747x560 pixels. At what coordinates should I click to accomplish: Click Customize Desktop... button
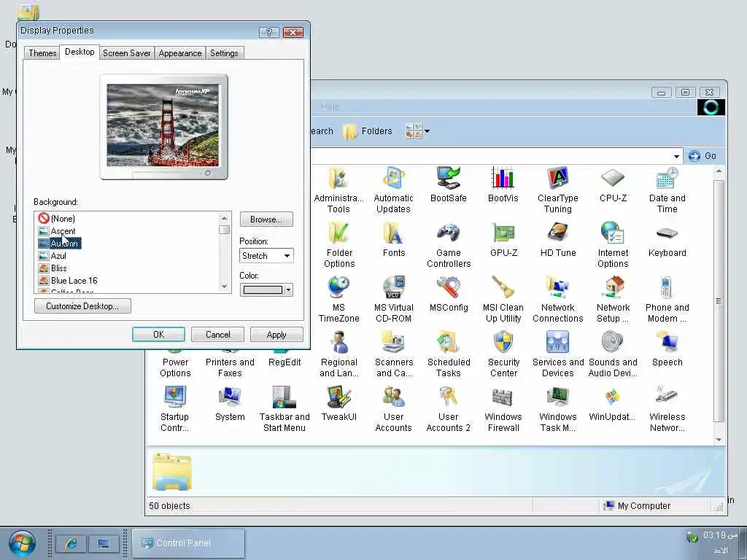tap(82, 306)
